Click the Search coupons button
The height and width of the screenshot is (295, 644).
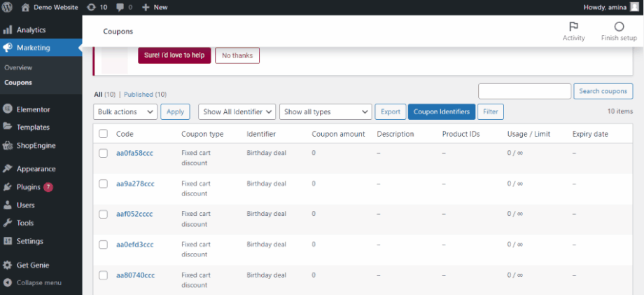coord(603,91)
